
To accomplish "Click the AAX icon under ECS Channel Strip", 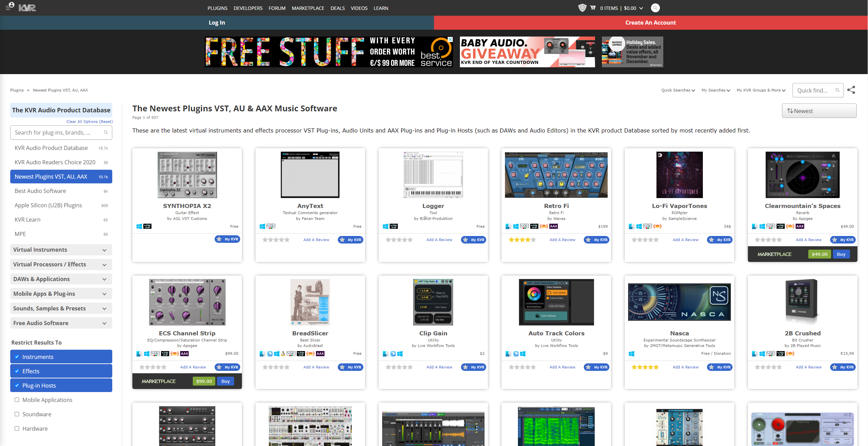I will tap(185, 354).
